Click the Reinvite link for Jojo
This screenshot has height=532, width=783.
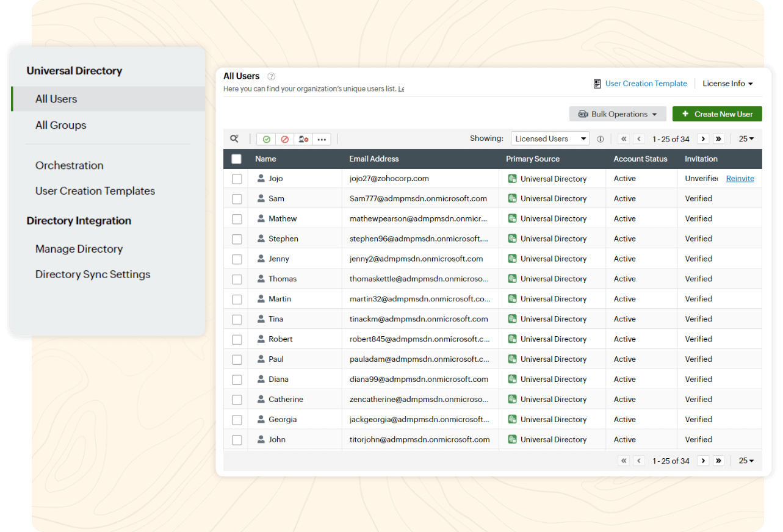pos(740,178)
